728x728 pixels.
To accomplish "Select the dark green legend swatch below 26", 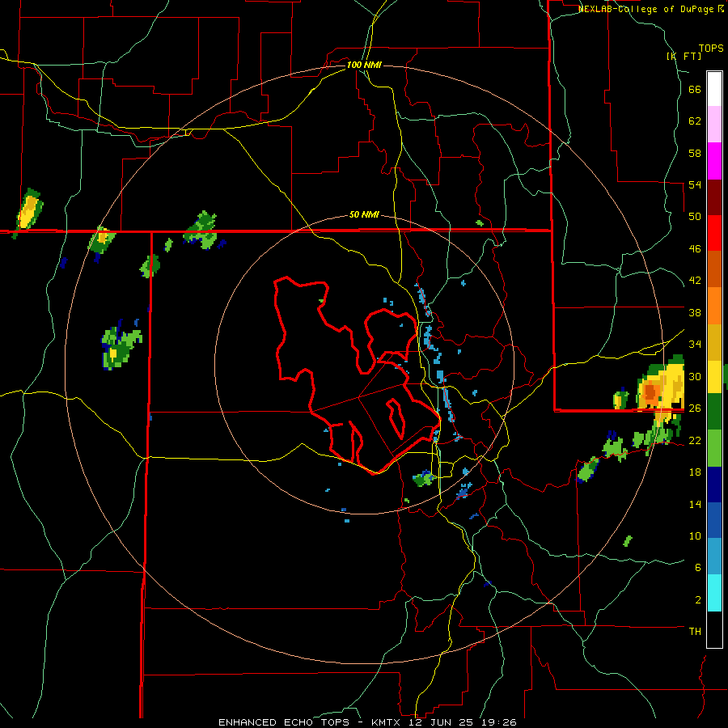I will [x=714, y=412].
